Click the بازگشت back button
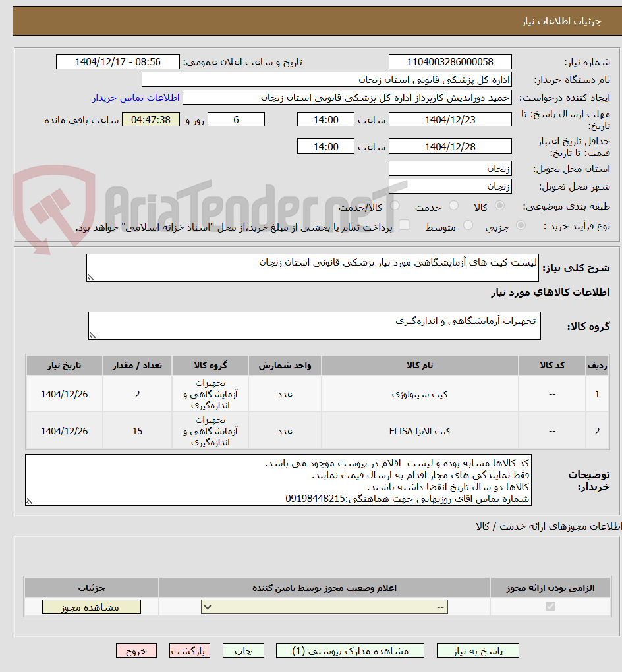 pyautogui.click(x=190, y=650)
